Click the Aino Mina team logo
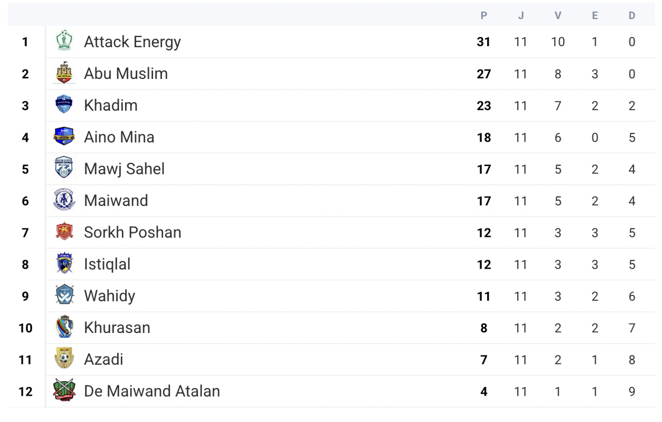The image size is (662, 422). point(64,137)
